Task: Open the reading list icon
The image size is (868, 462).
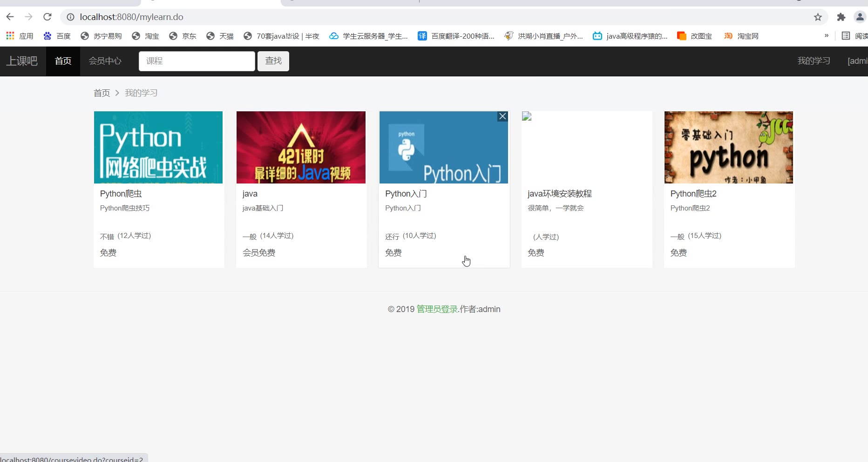Action: 846,36
